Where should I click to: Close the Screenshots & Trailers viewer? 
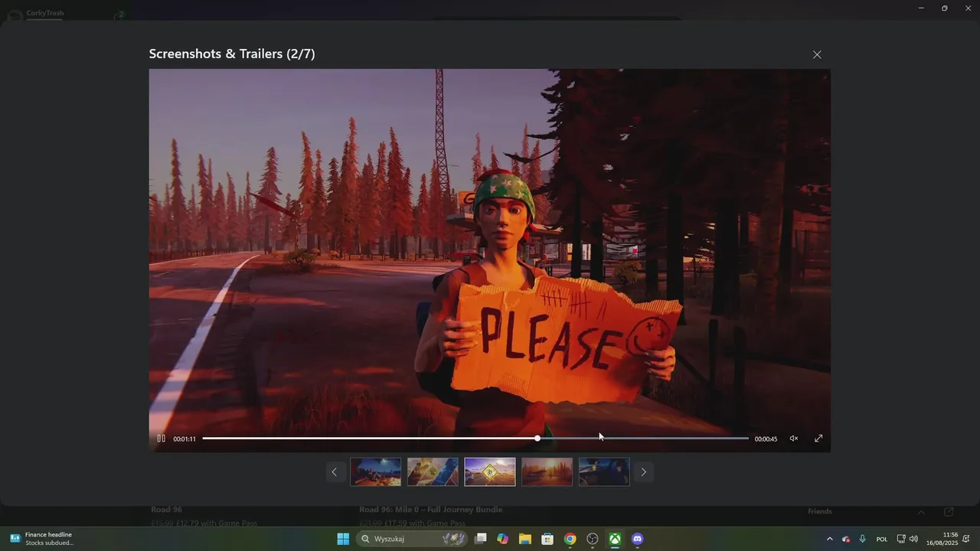pyautogui.click(x=817, y=54)
